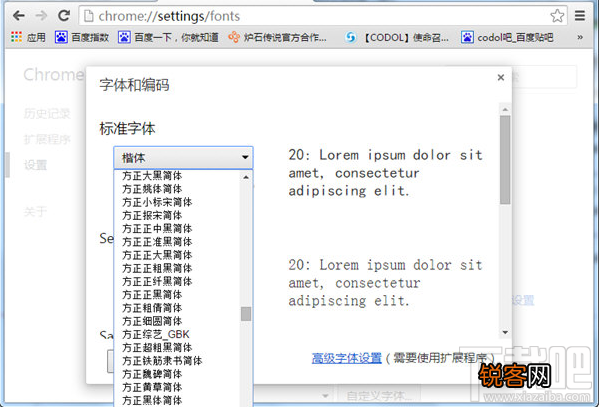Open 炉石传说官方合作 bookmark
Screen dimensions: 599x407
277,37
